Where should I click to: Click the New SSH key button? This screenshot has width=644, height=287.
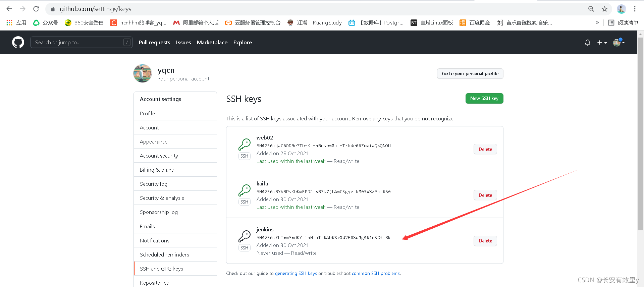pos(484,99)
